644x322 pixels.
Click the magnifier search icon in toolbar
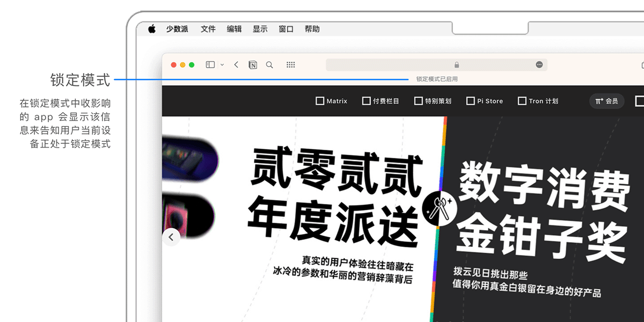(x=269, y=65)
